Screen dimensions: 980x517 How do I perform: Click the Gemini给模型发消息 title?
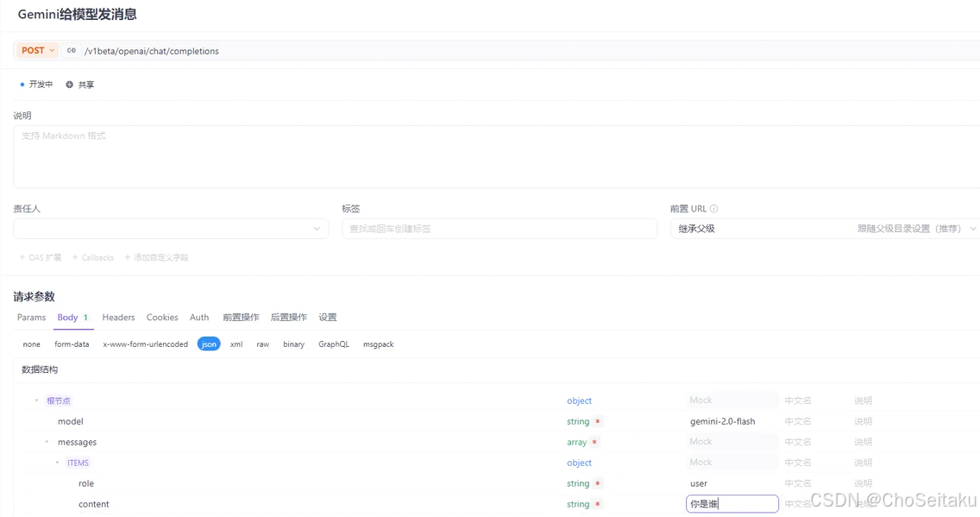click(x=78, y=15)
